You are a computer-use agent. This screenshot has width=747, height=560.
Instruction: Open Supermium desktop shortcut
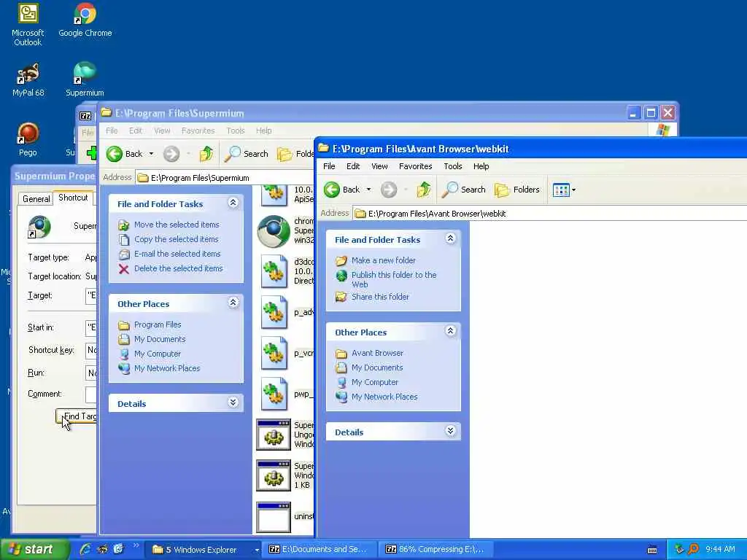pyautogui.click(x=85, y=80)
